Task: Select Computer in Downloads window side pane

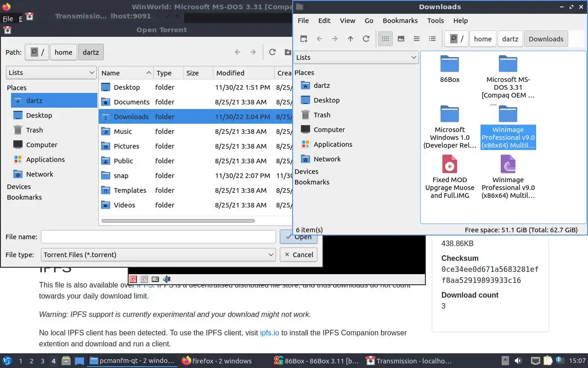Action: pyautogui.click(x=329, y=130)
